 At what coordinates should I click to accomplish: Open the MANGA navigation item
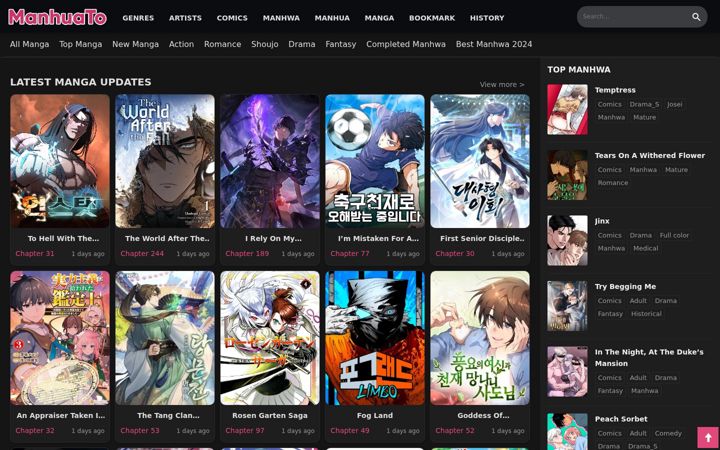tap(379, 18)
